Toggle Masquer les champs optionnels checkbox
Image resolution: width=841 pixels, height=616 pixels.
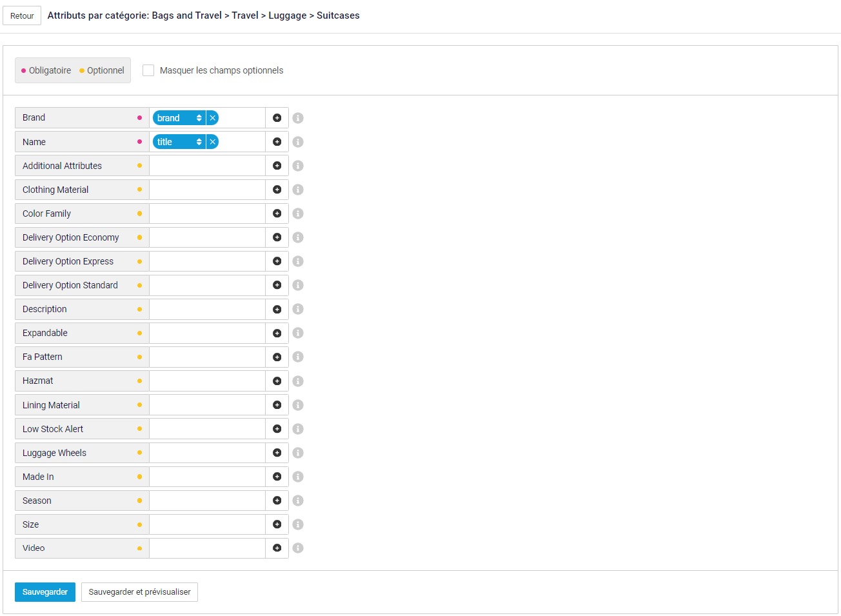(x=148, y=70)
